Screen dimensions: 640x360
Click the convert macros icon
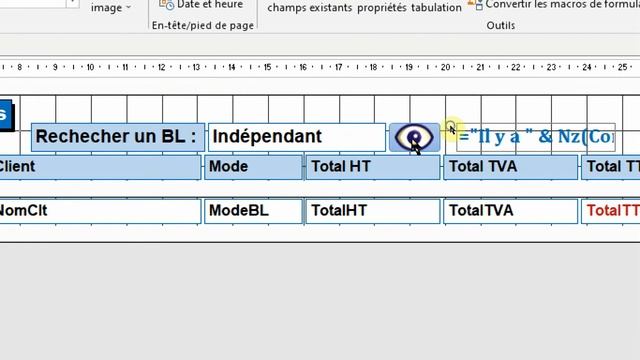475,4
